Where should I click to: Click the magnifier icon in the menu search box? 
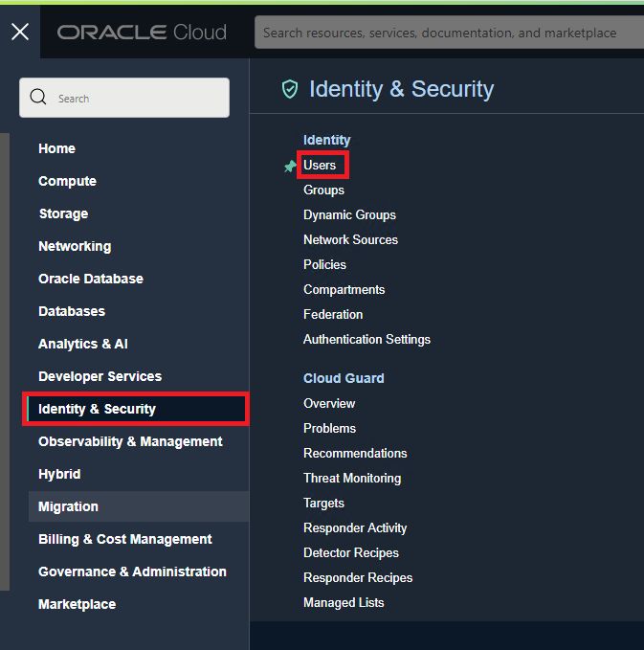coord(38,97)
